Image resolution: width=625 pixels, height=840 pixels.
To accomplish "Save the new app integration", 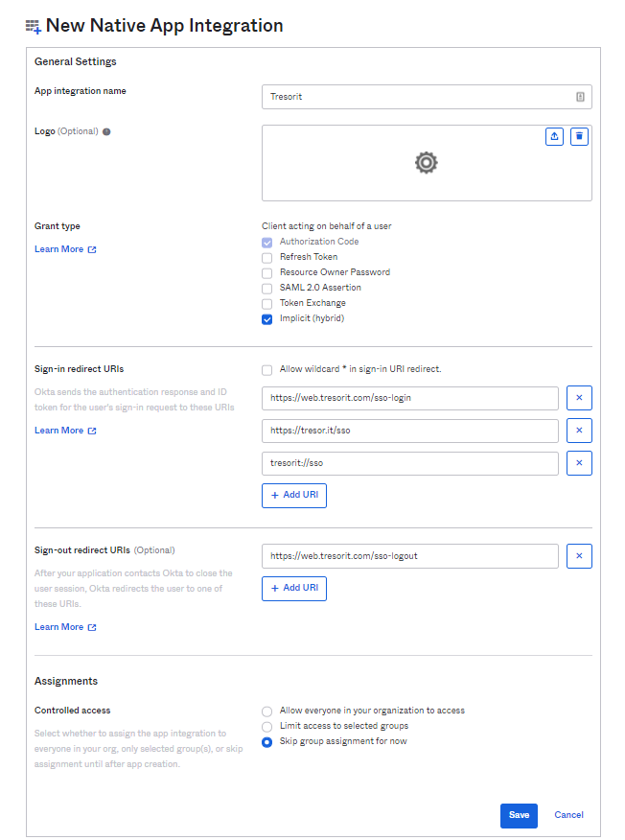I will click(519, 815).
